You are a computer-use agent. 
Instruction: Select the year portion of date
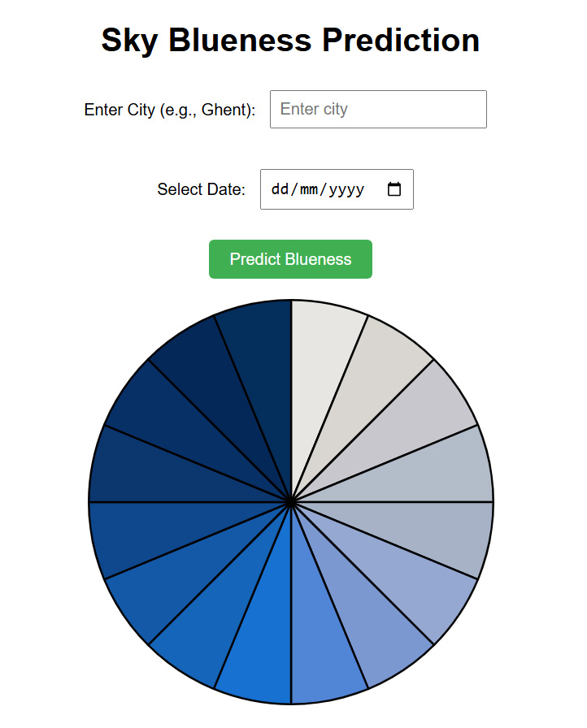[346, 189]
